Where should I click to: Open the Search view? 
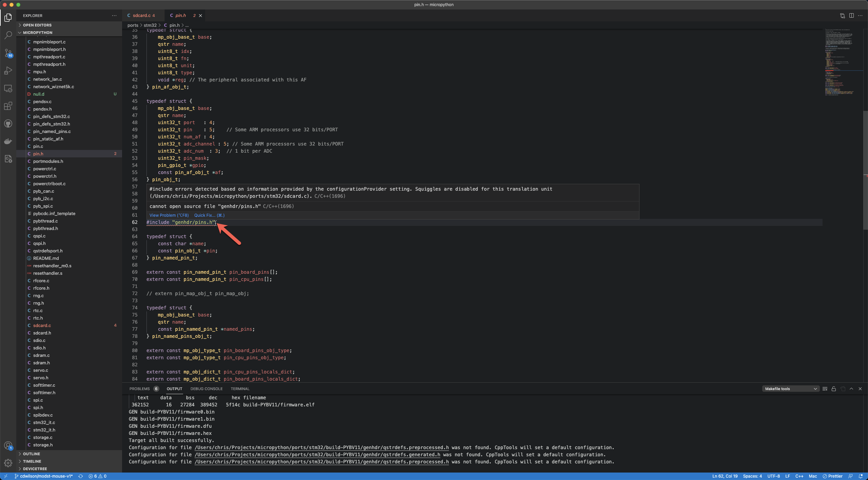click(8, 35)
